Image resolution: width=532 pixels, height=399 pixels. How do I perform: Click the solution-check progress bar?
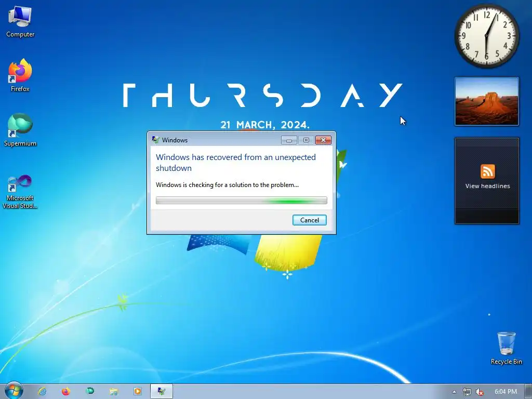[241, 200]
